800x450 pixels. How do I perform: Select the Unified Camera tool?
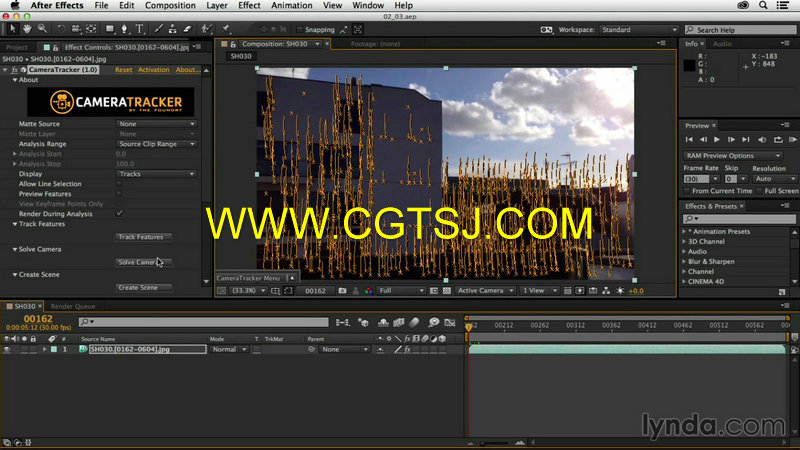[76, 29]
